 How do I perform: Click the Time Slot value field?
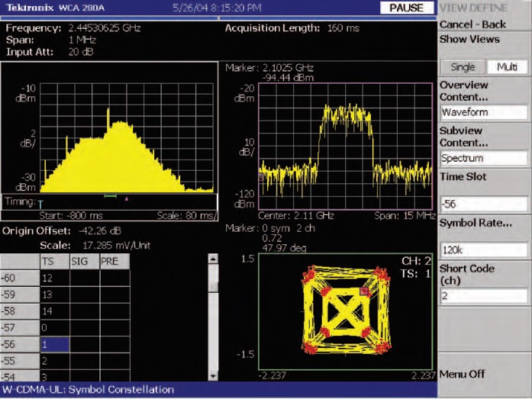click(484, 204)
